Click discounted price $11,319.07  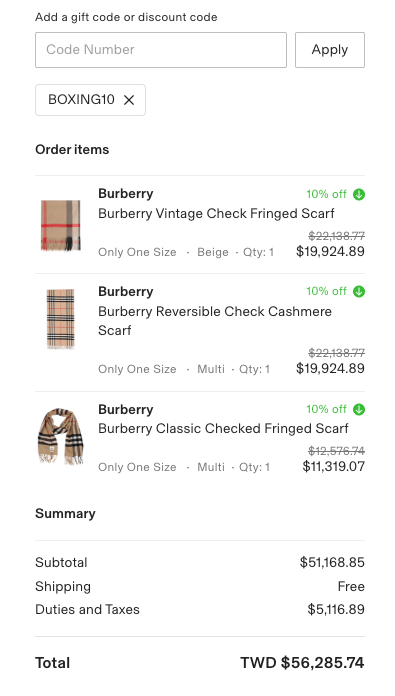point(333,467)
